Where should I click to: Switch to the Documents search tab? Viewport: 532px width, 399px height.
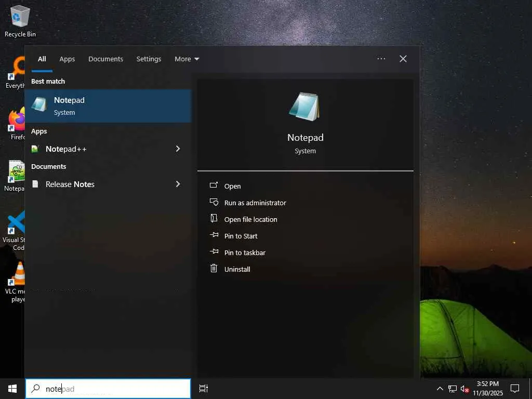pos(105,59)
